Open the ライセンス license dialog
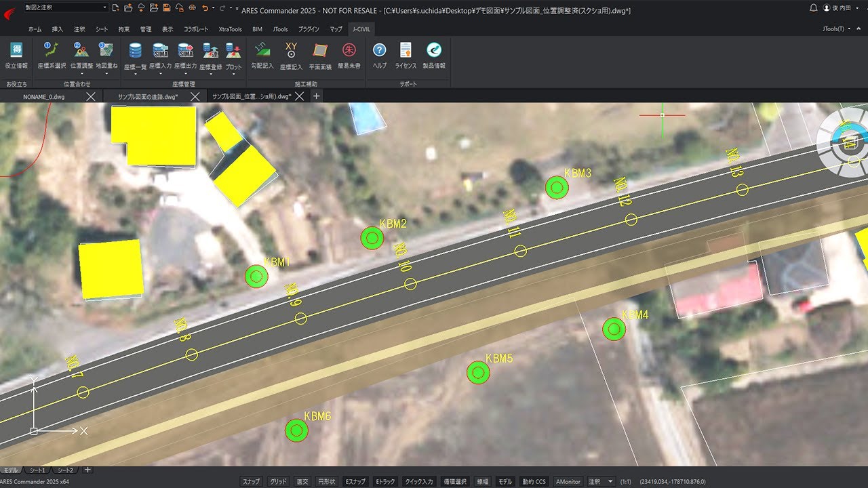Viewport: 868px width, 488px height. (x=406, y=56)
